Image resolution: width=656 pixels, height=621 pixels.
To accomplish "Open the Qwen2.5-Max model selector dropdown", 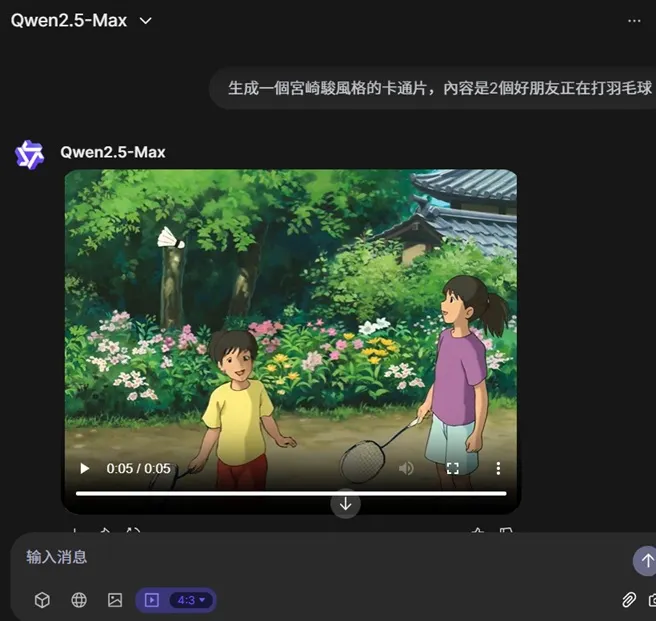I will tap(81, 21).
